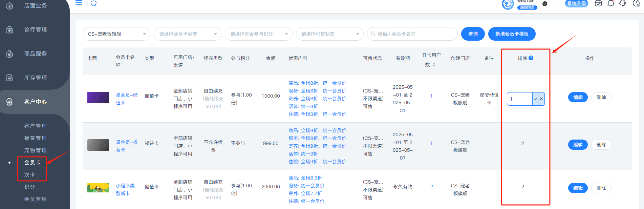Open the 请选择可售状态 dropdown

click(x=329, y=34)
